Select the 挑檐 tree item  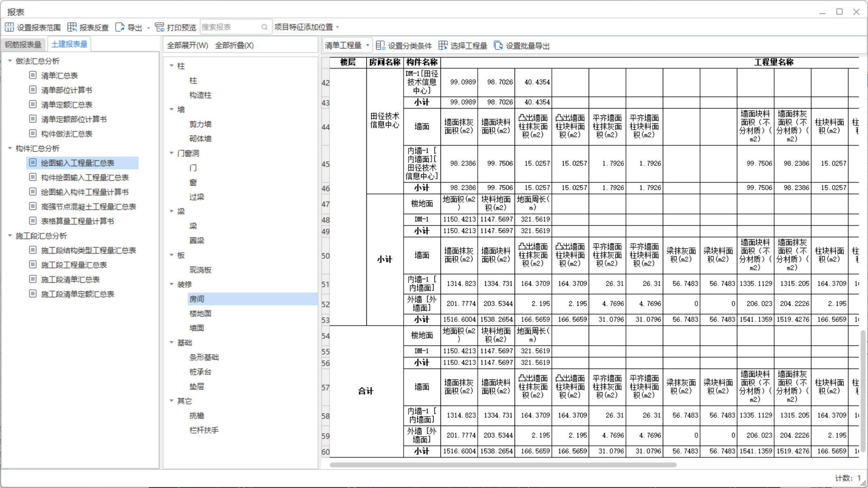(197, 416)
